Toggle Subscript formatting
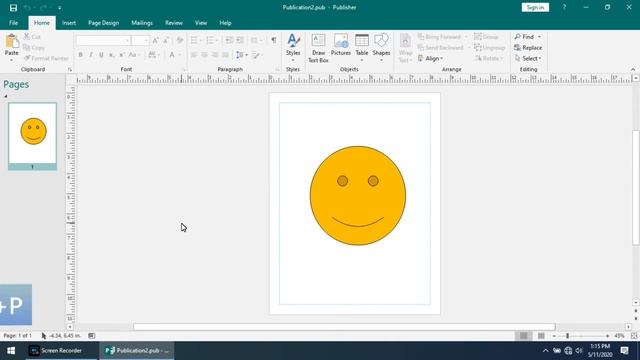This screenshot has height=360, width=640. [111, 55]
